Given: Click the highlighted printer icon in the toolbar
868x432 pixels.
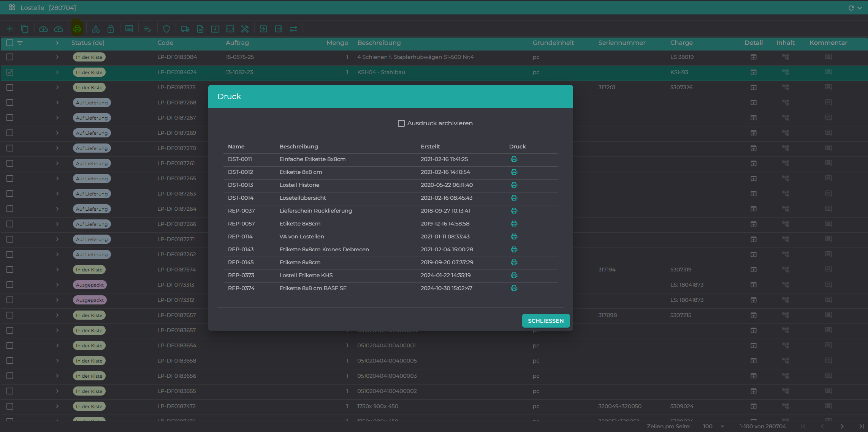Looking at the screenshot, I should tap(77, 29).
